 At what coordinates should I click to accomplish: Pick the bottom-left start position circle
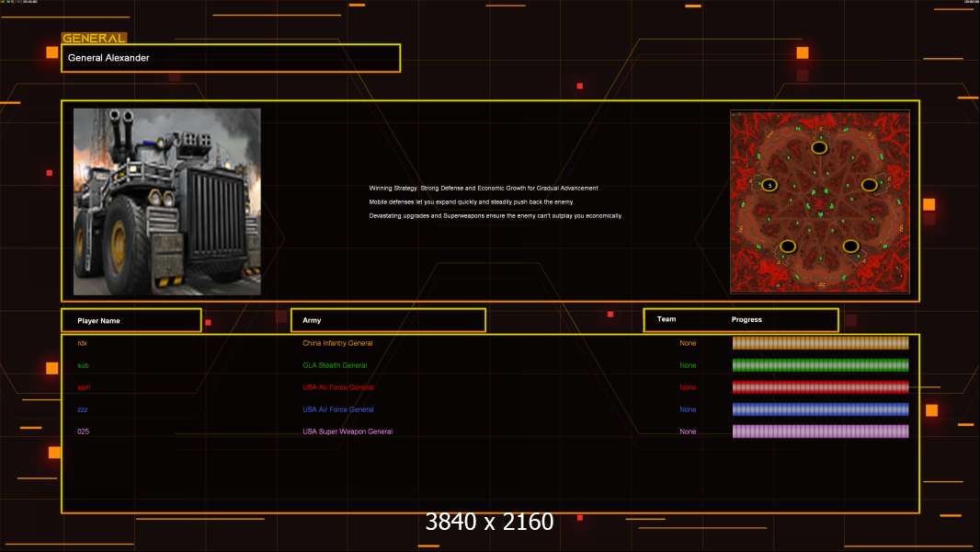[788, 247]
